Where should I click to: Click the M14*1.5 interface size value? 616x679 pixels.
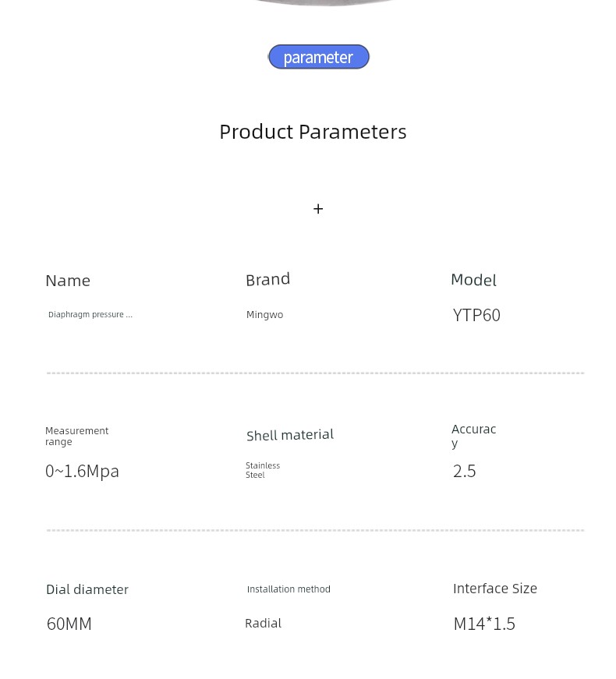[484, 624]
